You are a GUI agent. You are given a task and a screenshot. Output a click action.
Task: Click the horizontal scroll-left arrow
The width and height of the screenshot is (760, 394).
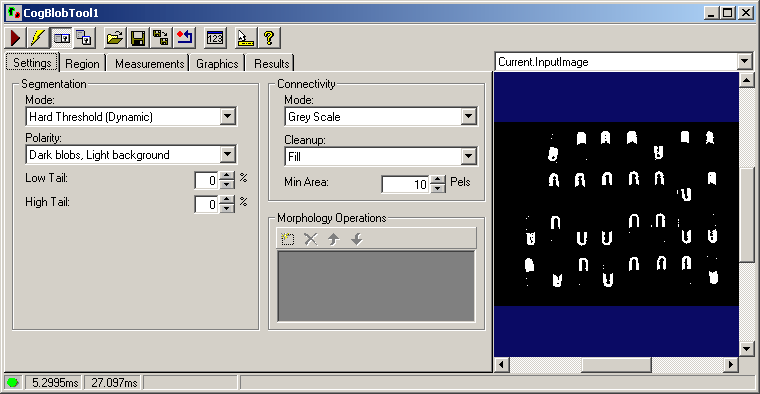(x=502, y=364)
